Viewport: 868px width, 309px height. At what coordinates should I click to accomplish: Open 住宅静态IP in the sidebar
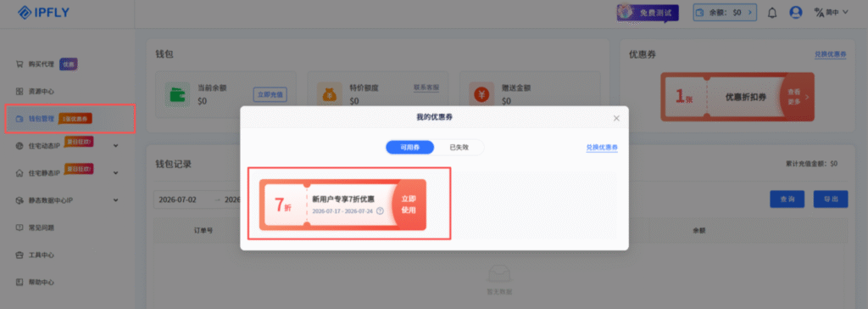coord(44,173)
